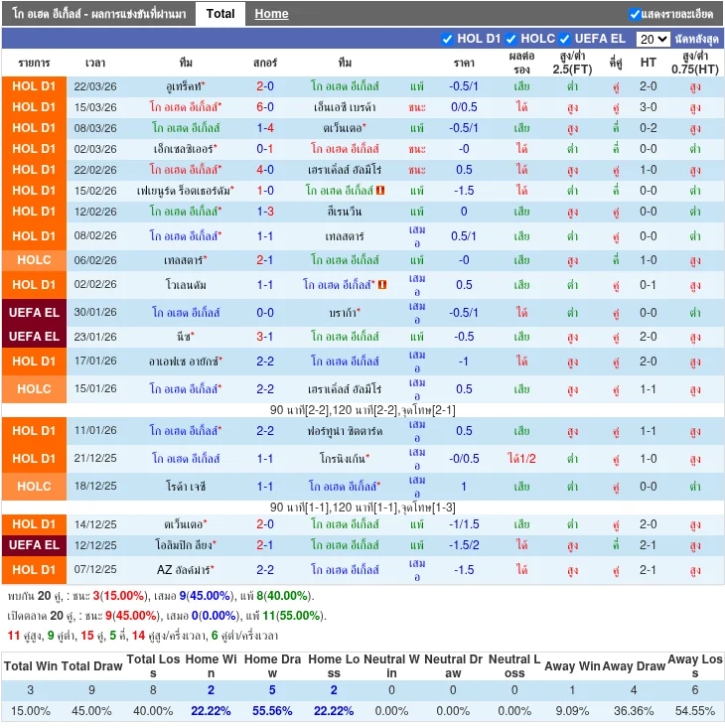Click HOLC badge for 18/12/25 match
The image size is (725, 728).
pos(34,487)
